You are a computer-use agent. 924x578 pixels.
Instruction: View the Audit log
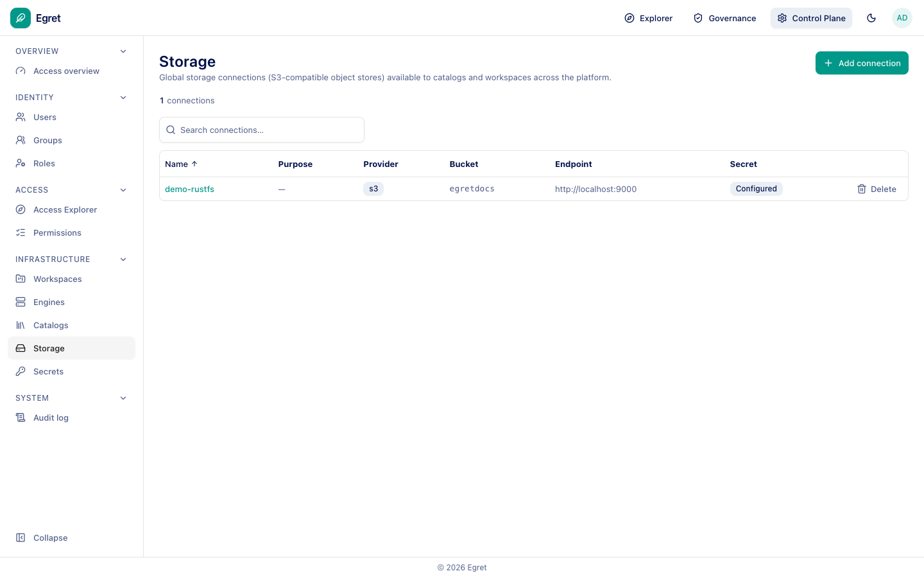click(x=71, y=418)
